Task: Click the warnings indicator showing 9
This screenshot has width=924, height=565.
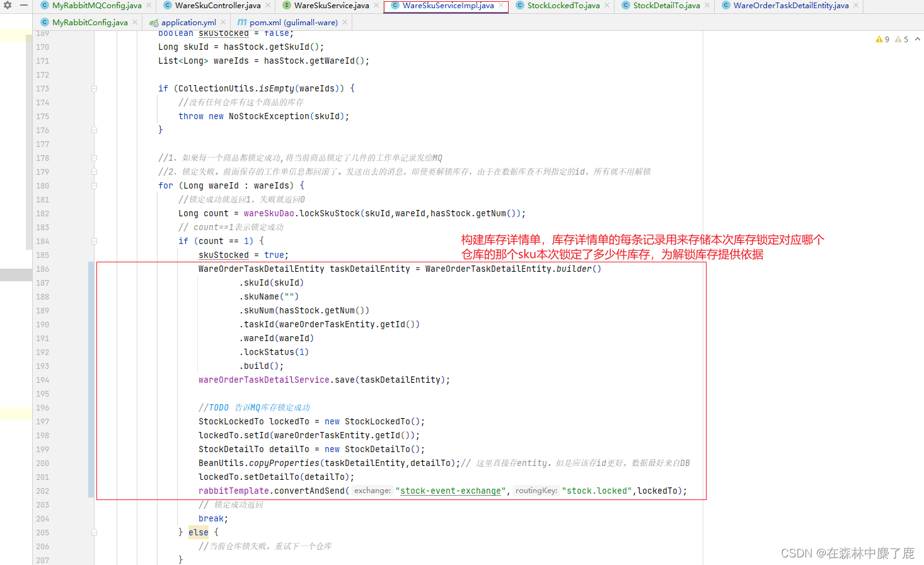Action: (882, 39)
